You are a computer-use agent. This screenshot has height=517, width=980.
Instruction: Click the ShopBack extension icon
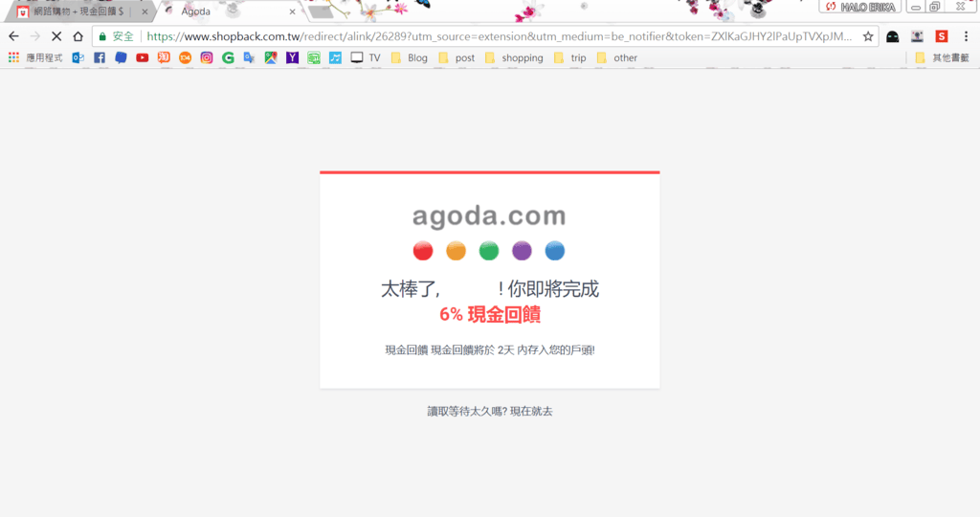point(942,36)
